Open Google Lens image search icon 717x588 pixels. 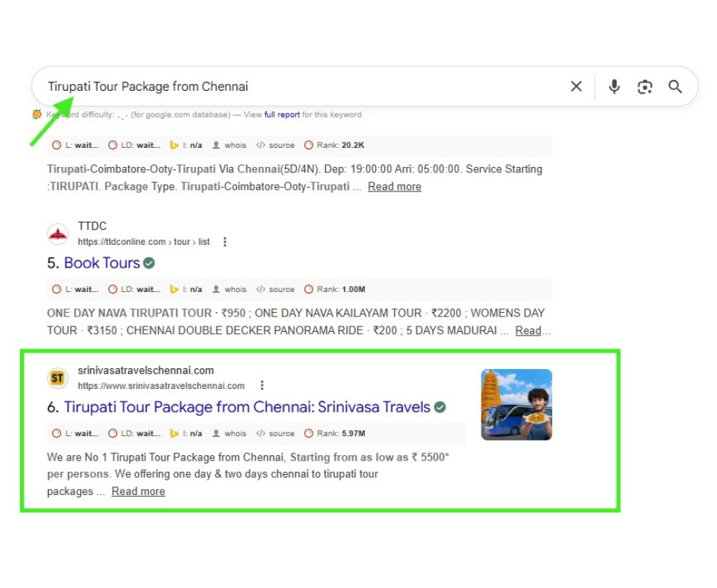click(645, 86)
